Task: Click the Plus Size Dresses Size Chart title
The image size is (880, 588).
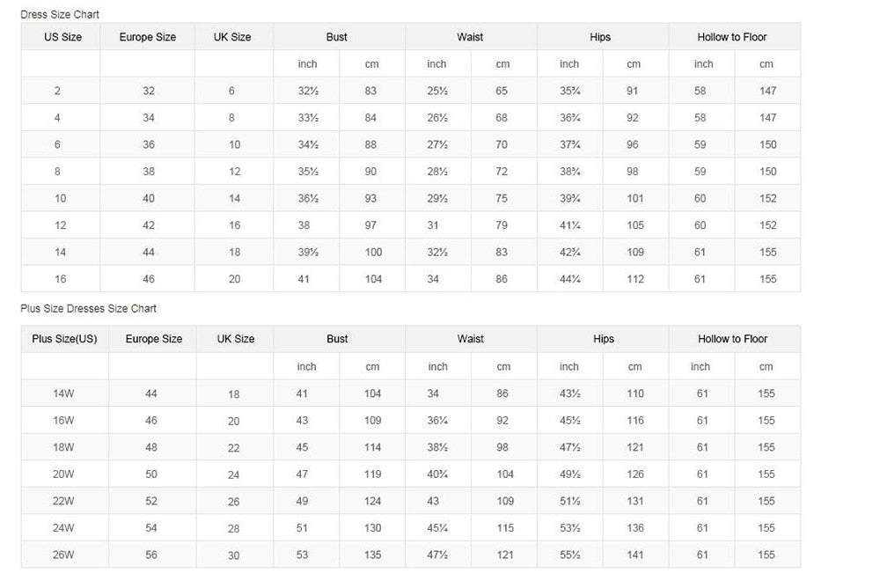Action: (89, 309)
